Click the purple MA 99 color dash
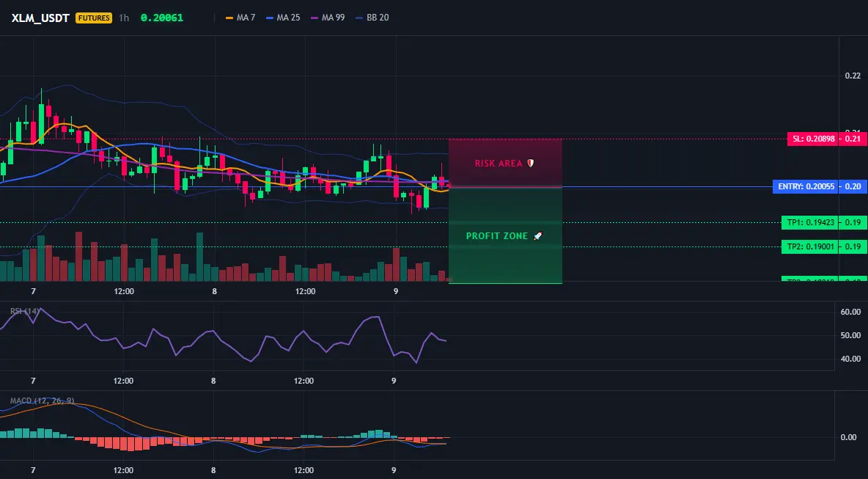Screen dimensions: 868x479 [x=315, y=18]
